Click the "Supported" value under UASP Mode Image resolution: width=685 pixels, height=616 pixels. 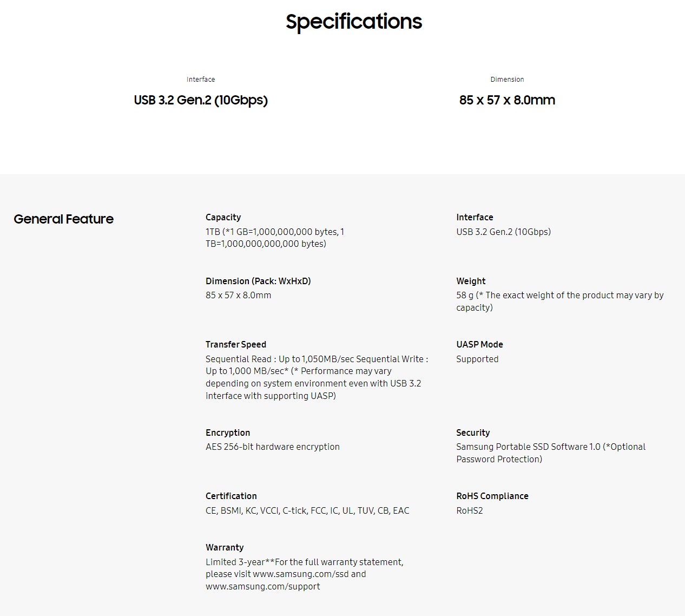point(477,359)
